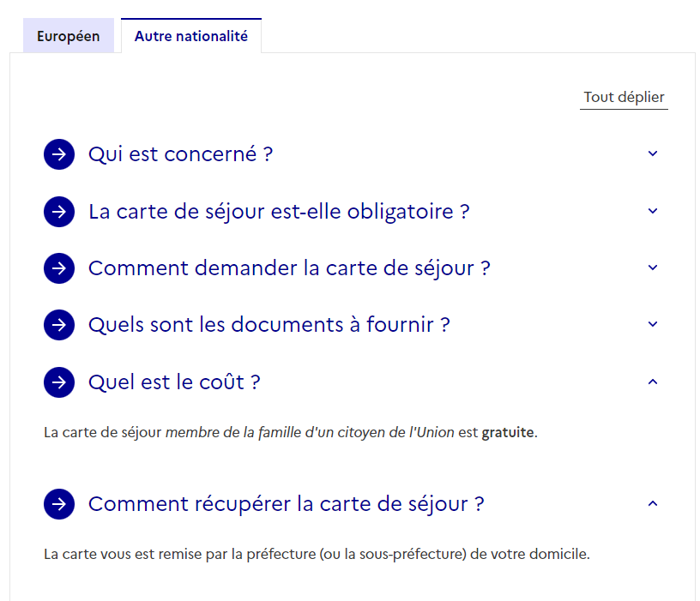The height and width of the screenshot is (601, 700).
Task: Open "La carte de séjour est-elle obligatoire ?" heading
Action: pyautogui.click(x=279, y=212)
